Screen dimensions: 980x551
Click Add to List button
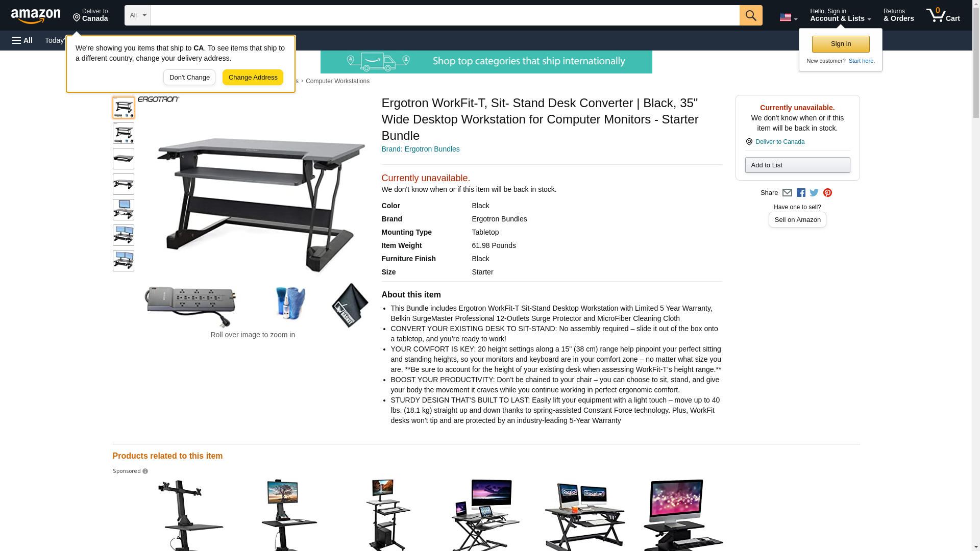(x=797, y=165)
